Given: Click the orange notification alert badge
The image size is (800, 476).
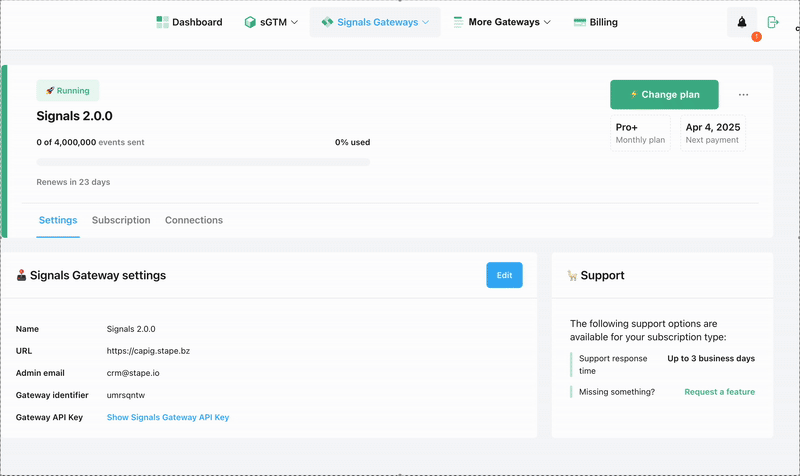Looking at the screenshot, I should (x=757, y=37).
